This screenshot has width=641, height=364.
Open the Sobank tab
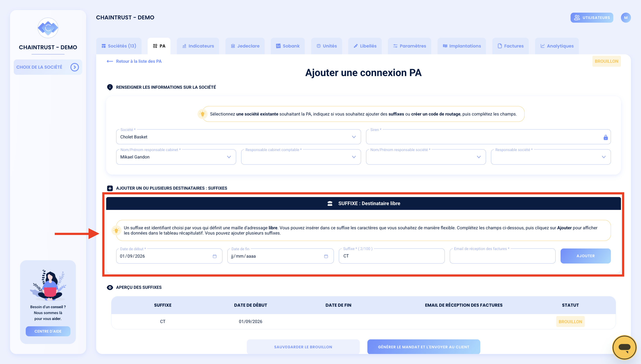[288, 46]
